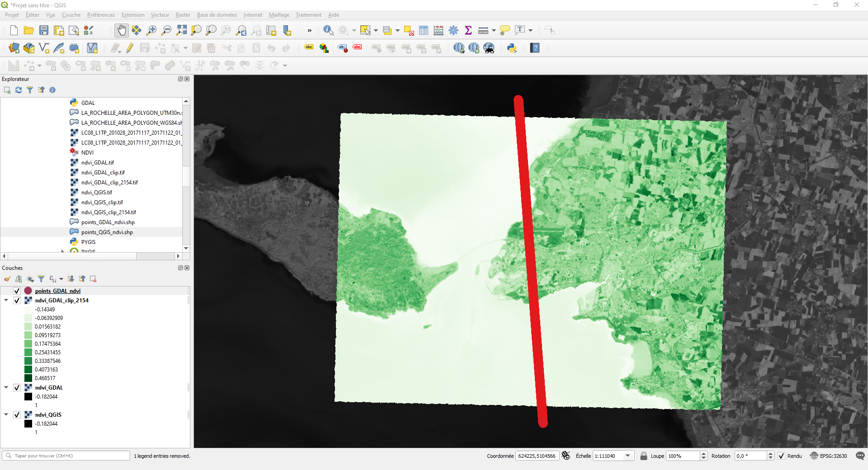The height and width of the screenshot is (470, 868).
Task: Select the NDVI item in Explorateur
Action: click(x=87, y=153)
